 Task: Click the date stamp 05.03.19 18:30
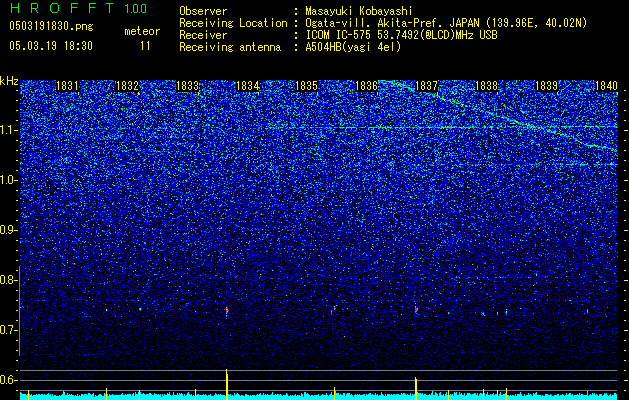[51, 46]
